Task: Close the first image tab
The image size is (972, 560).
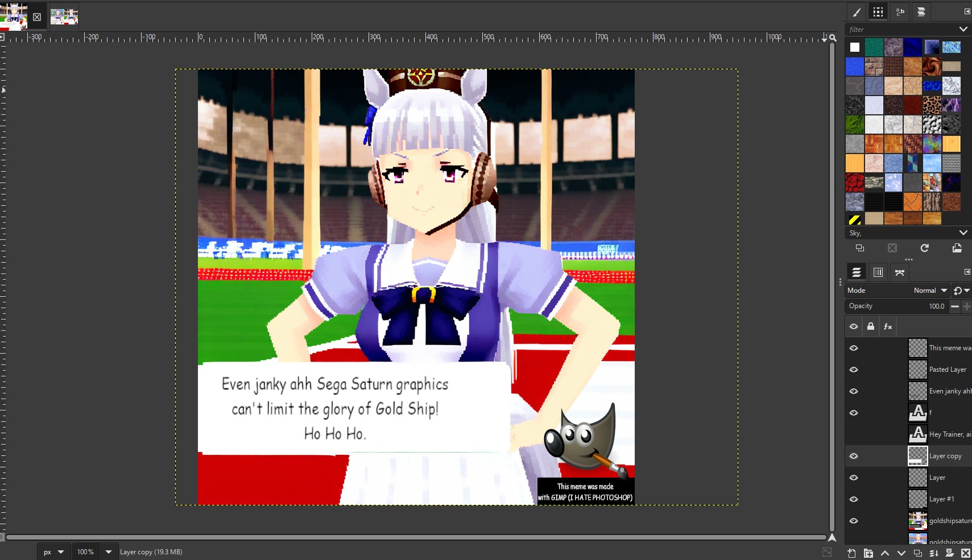Action: [x=37, y=17]
